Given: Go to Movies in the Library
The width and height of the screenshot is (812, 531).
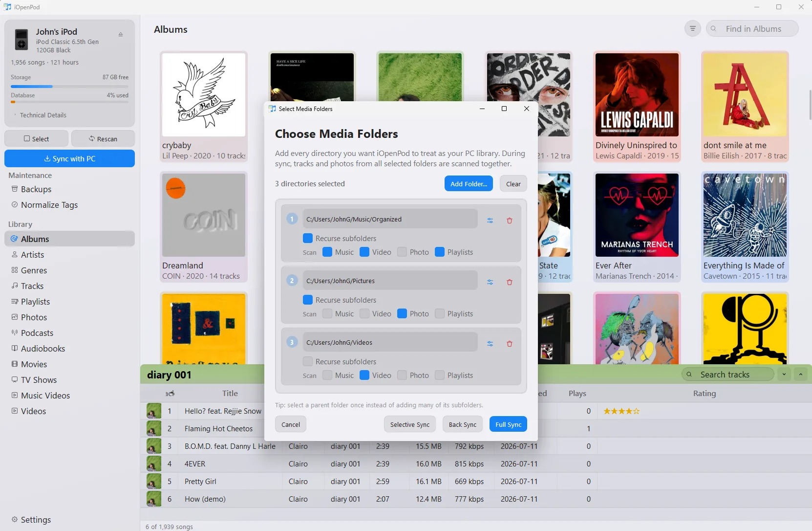Looking at the screenshot, I should pos(69,364).
